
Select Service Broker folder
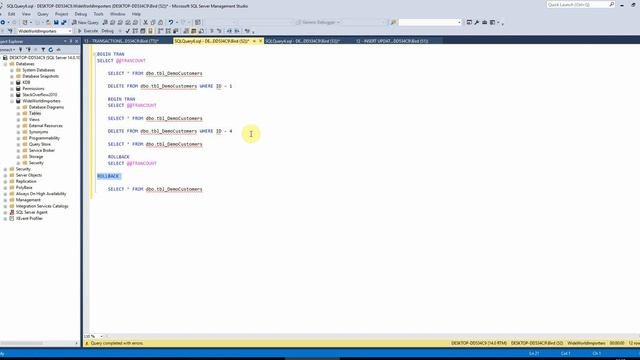coord(42,150)
